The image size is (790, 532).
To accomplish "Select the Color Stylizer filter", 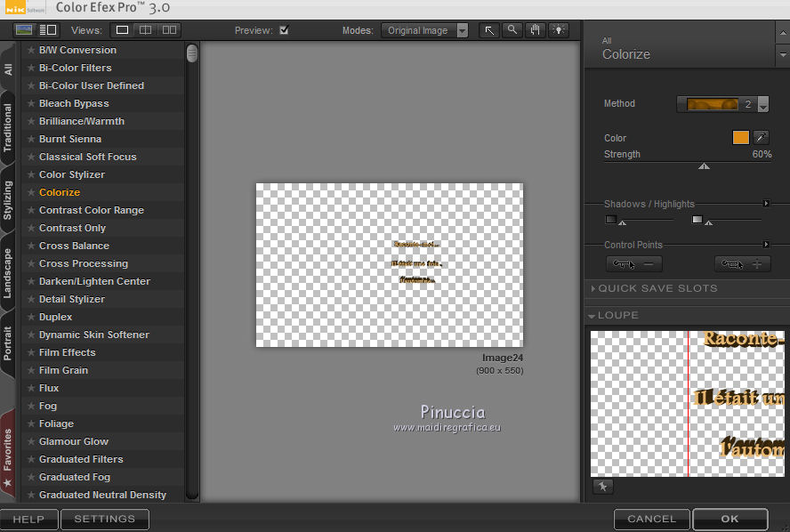I will [72, 174].
